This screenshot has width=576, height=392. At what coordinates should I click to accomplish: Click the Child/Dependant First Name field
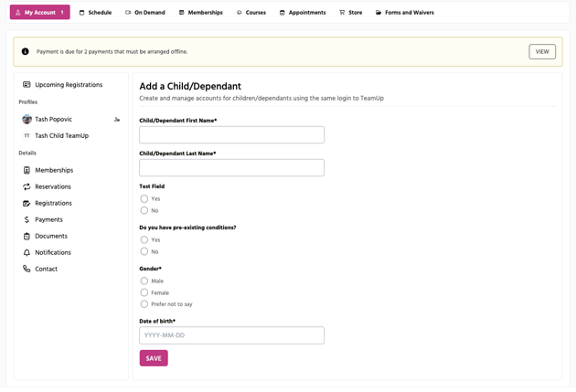coord(231,134)
